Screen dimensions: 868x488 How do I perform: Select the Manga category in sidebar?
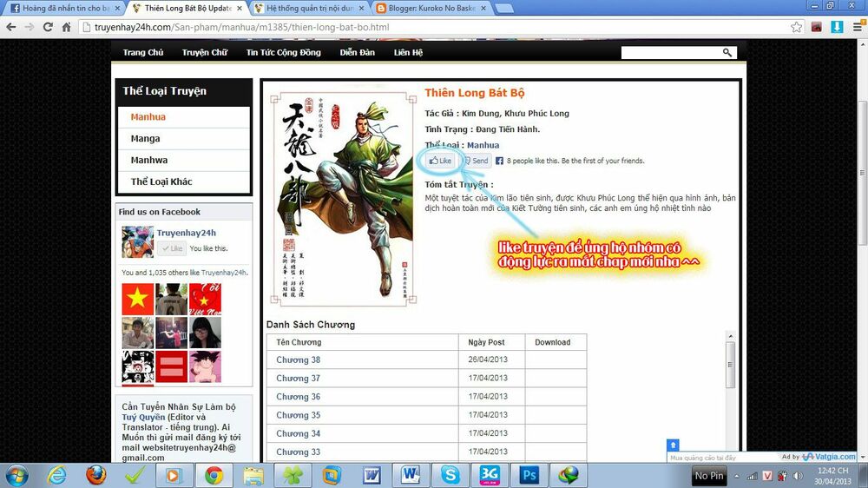pyautogui.click(x=145, y=139)
